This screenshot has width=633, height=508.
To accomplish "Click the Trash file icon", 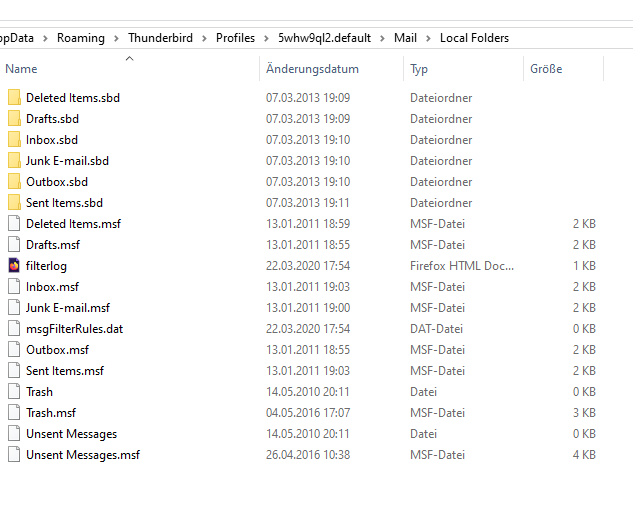I will 14,392.
